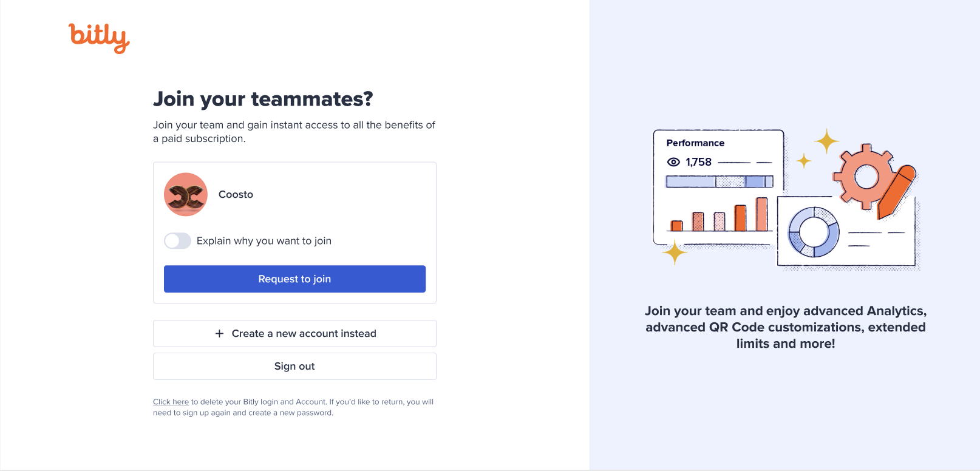
Task: Click the orange pencil icon illustration
Action: point(896,192)
